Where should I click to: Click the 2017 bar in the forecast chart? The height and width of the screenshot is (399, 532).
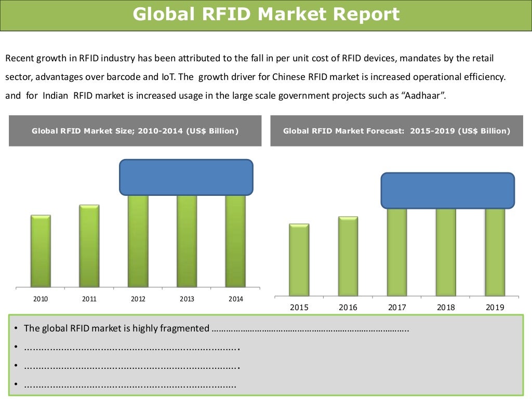tap(397, 252)
